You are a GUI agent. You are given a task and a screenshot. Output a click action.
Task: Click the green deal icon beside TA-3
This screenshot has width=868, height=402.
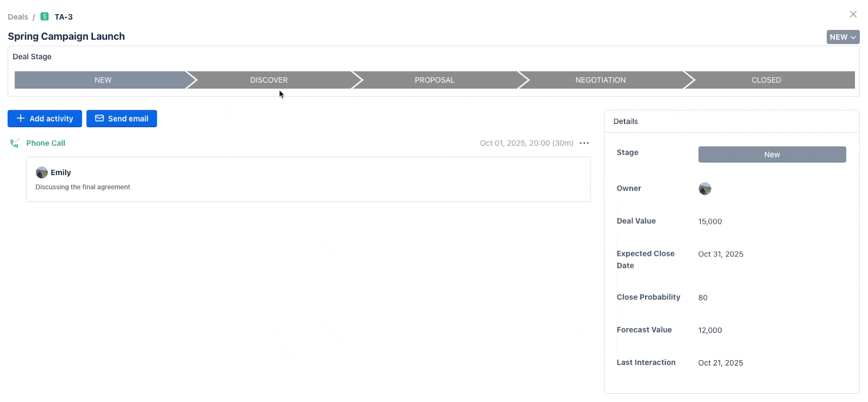[45, 17]
